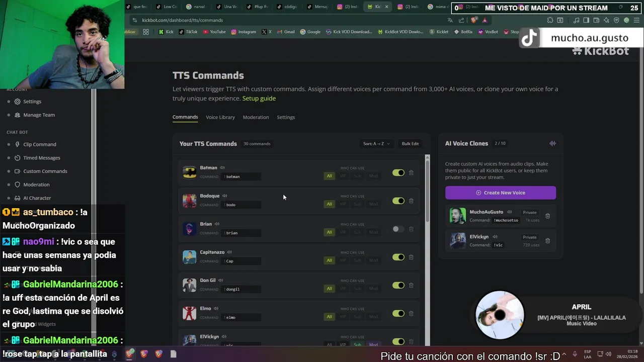The width and height of the screenshot is (644, 362).
Task: Edit the !dongil command field
Action: tap(242, 289)
